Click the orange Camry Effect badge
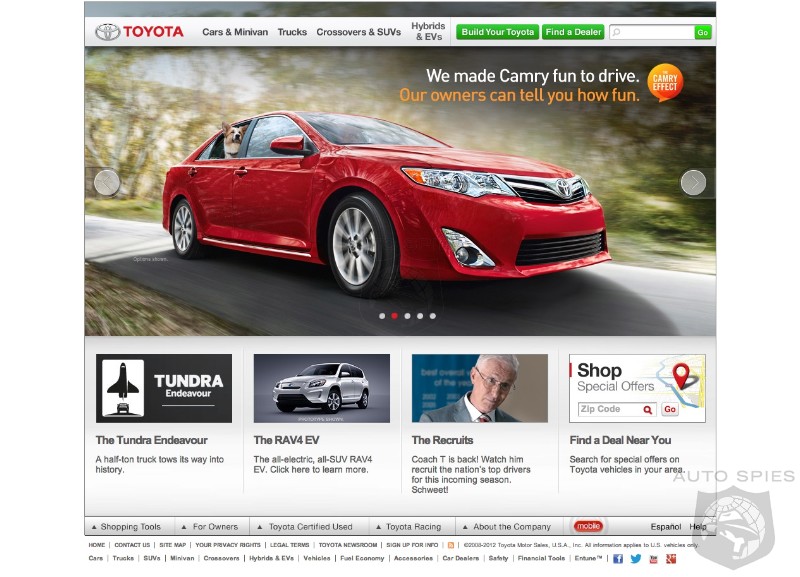Viewport: 800px width, 577px height. point(665,82)
